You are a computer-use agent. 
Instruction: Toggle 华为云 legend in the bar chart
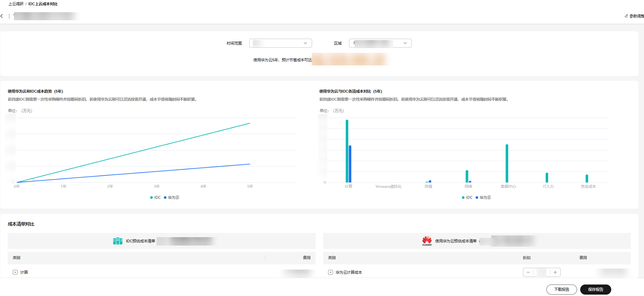[483, 197]
